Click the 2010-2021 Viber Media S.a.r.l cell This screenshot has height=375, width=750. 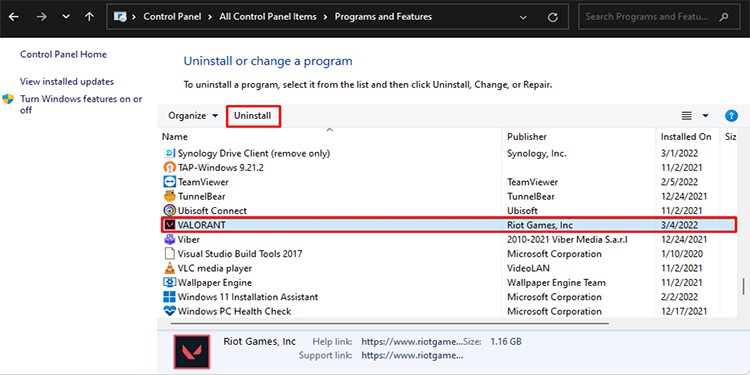point(567,240)
